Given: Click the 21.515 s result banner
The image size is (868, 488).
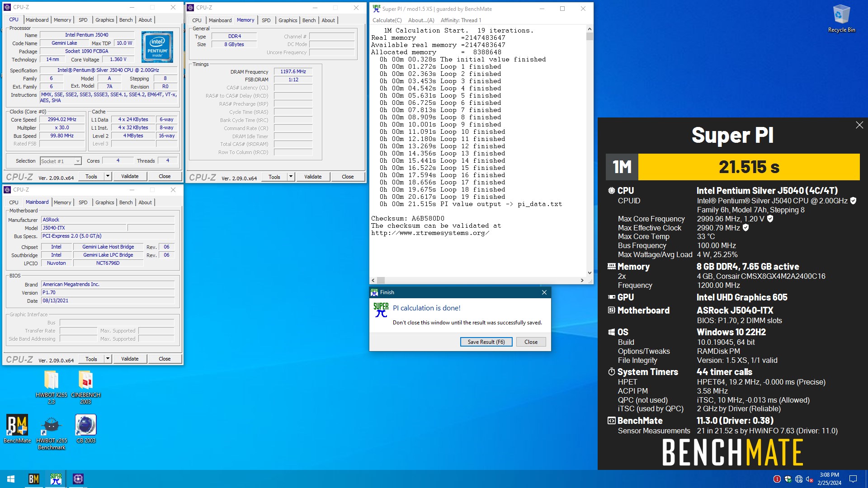Looking at the screenshot, I should pos(749,167).
